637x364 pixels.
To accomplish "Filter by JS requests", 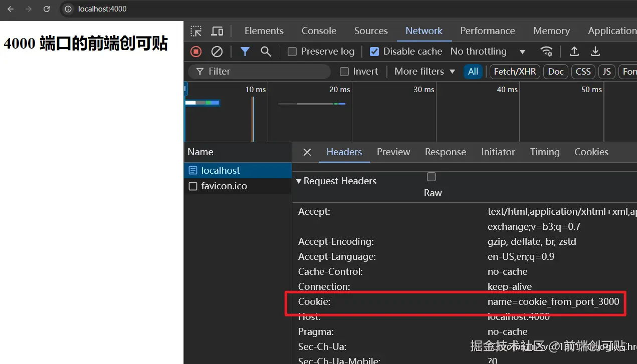I will tap(607, 72).
